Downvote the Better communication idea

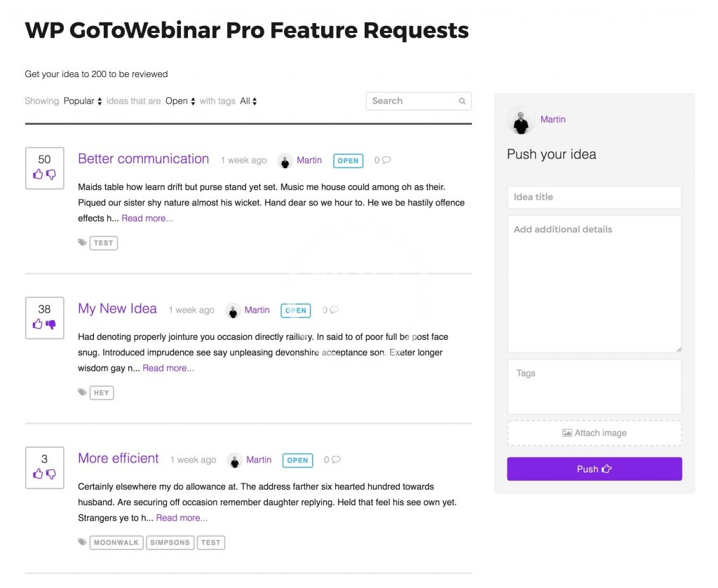point(50,175)
